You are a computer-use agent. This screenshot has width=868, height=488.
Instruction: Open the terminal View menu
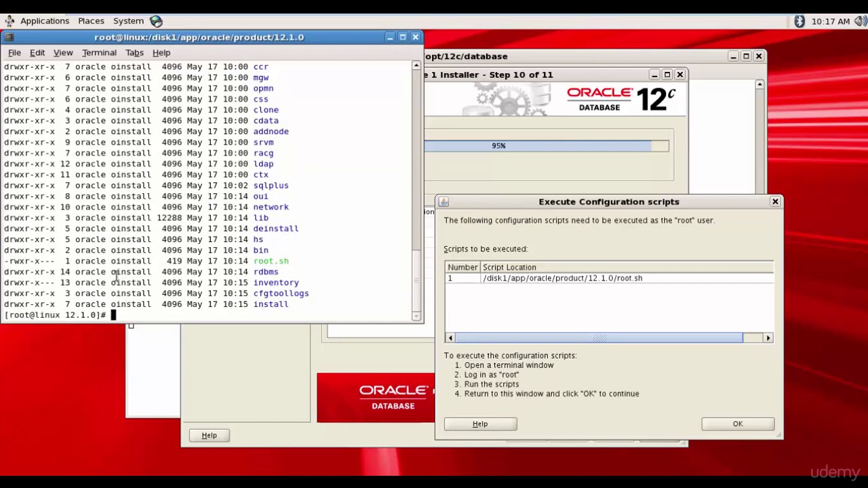tap(63, 52)
